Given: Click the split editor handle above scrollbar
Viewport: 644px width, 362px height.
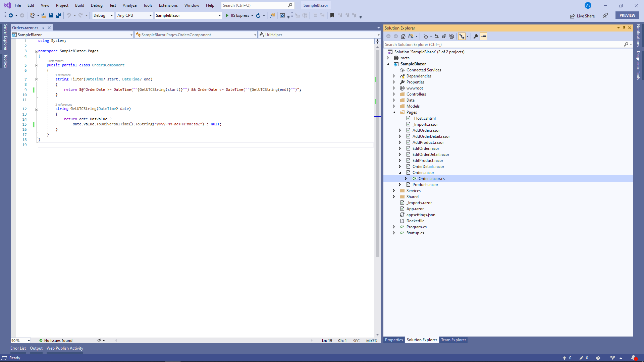Looking at the screenshot, I should (x=377, y=42).
